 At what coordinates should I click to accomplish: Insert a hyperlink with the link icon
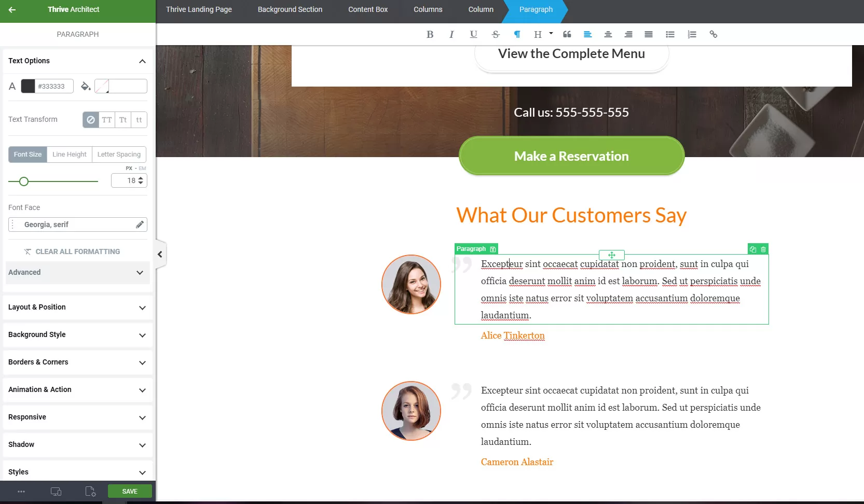[714, 34]
